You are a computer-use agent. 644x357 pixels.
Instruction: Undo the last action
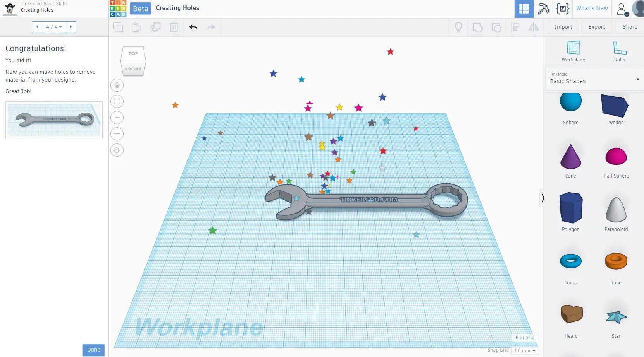click(x=193, y=27)
